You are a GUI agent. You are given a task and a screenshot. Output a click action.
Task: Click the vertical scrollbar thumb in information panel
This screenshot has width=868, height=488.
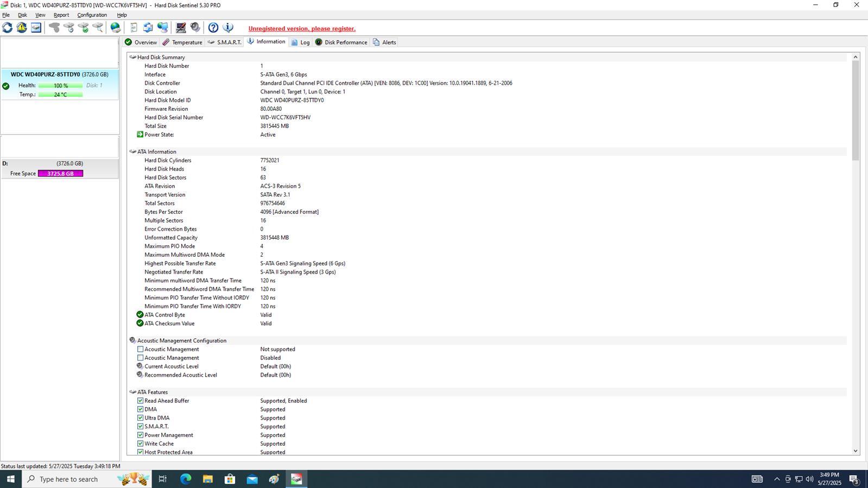tap(856, 111)
